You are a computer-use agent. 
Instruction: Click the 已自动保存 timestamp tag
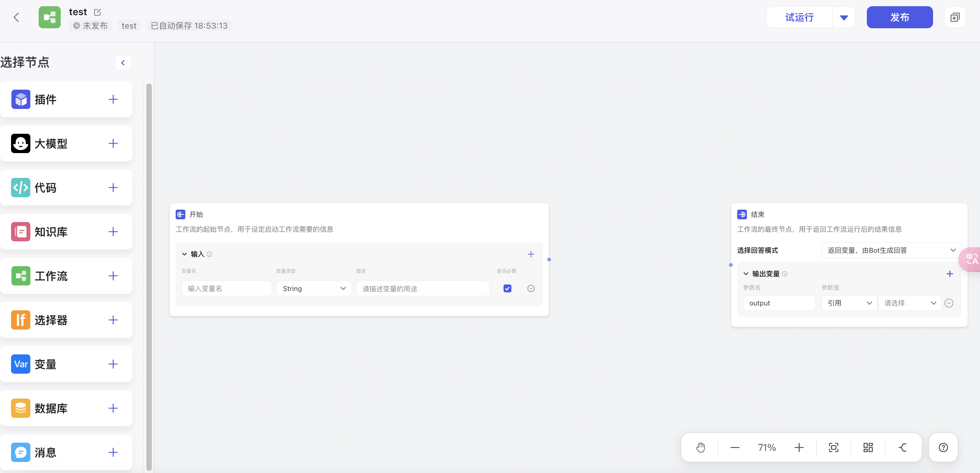(x=189, y=26)
